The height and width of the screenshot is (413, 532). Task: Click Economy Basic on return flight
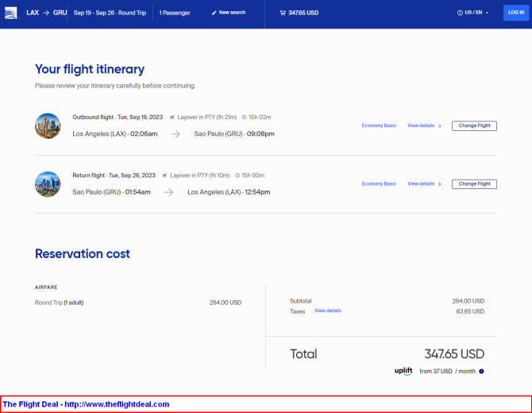click(379, 184)
